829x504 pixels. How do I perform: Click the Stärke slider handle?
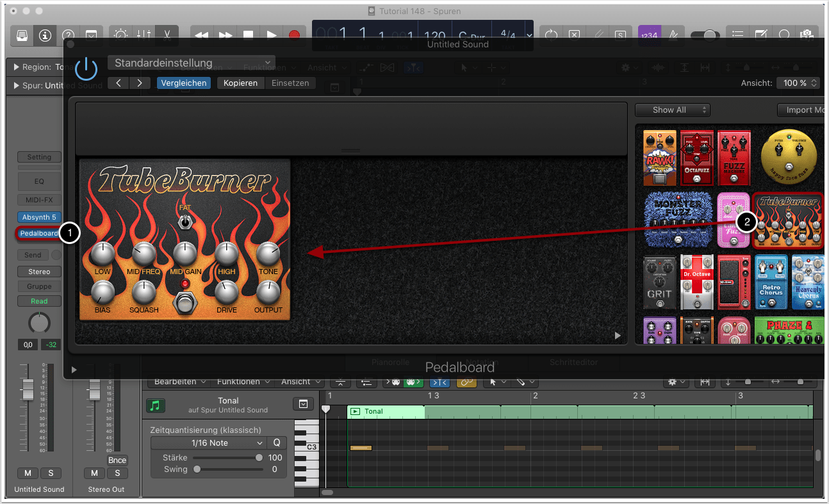pos(259,458)
